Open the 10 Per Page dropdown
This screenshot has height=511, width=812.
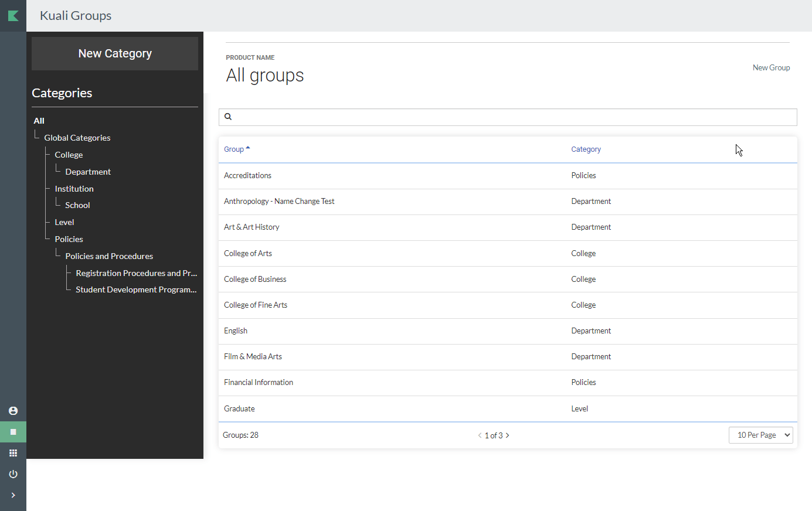[760, 435]
